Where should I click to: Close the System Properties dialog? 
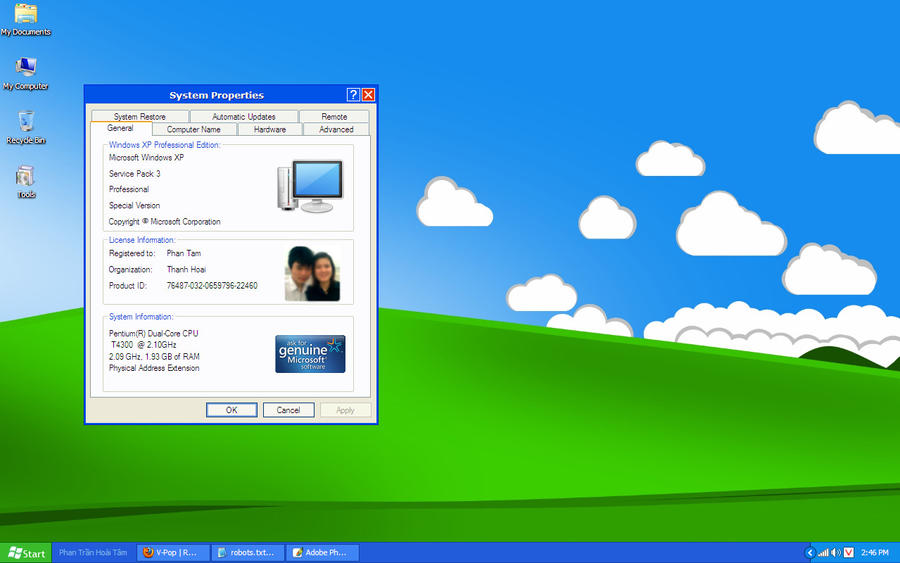pos(368,95)
